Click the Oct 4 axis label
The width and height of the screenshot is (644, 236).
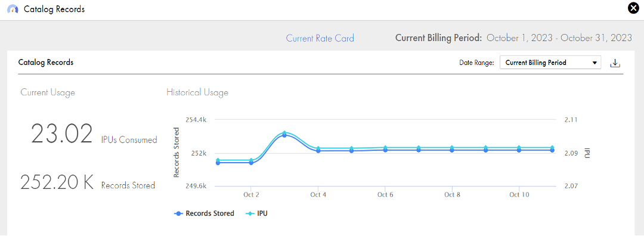pos(318,194)
